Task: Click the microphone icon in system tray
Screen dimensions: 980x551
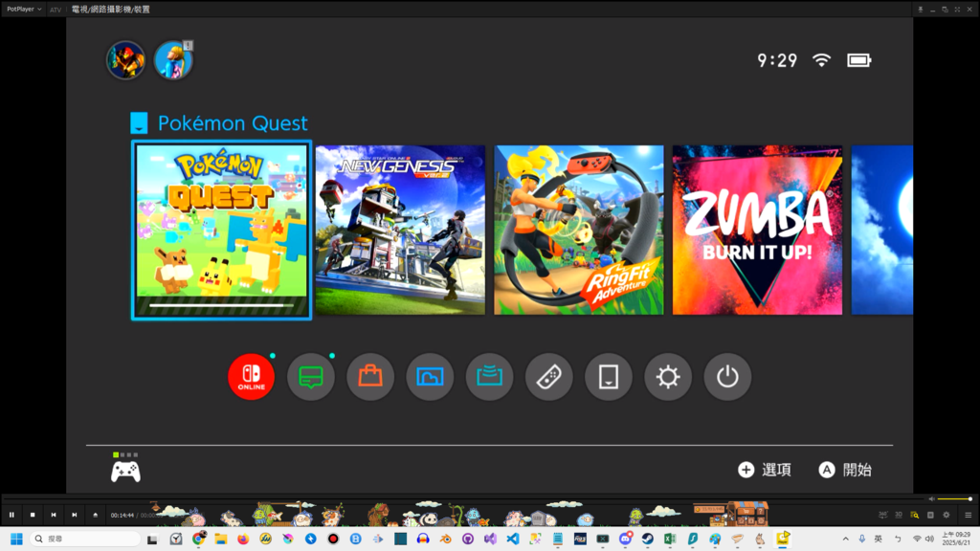Action: [862, 539]
